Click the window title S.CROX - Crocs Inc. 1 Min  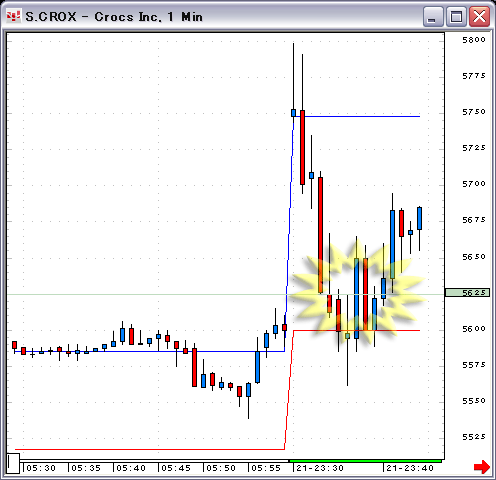click(114, 17)
